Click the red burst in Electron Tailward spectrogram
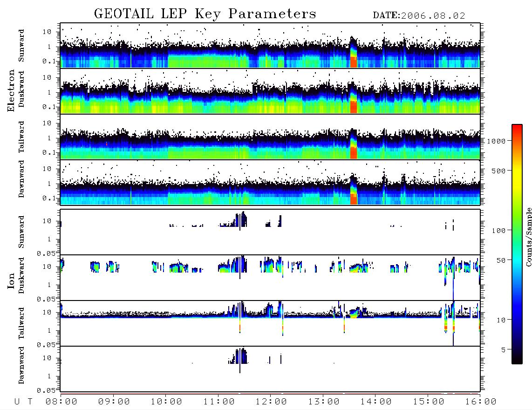The image size is (532, 410). 354,153
